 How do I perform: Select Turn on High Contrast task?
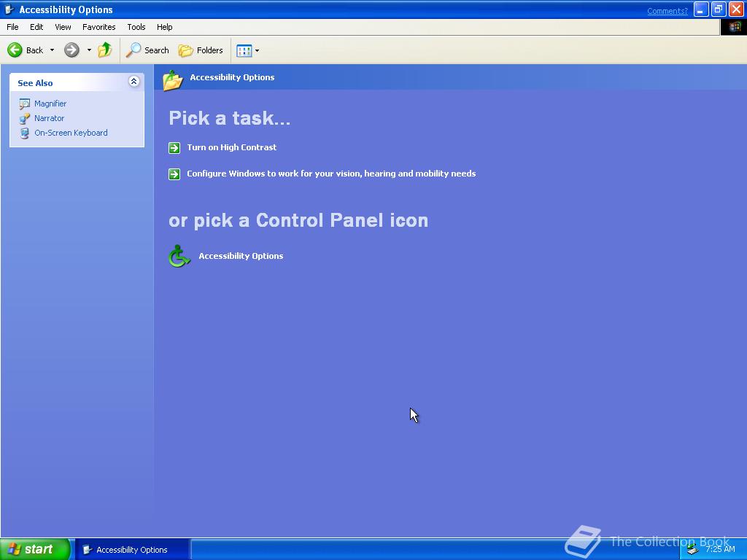click(x=232, y=147)
